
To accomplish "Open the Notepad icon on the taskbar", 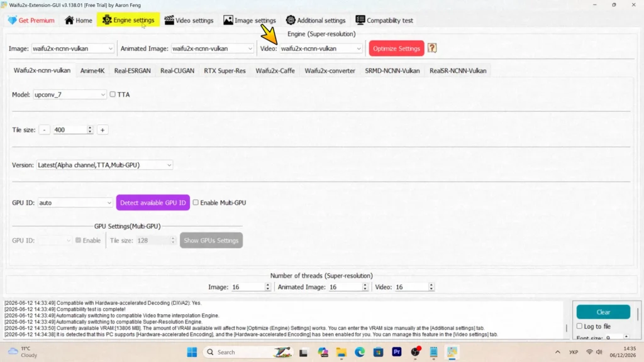I will pyautogui.click(x=434, y=352).
